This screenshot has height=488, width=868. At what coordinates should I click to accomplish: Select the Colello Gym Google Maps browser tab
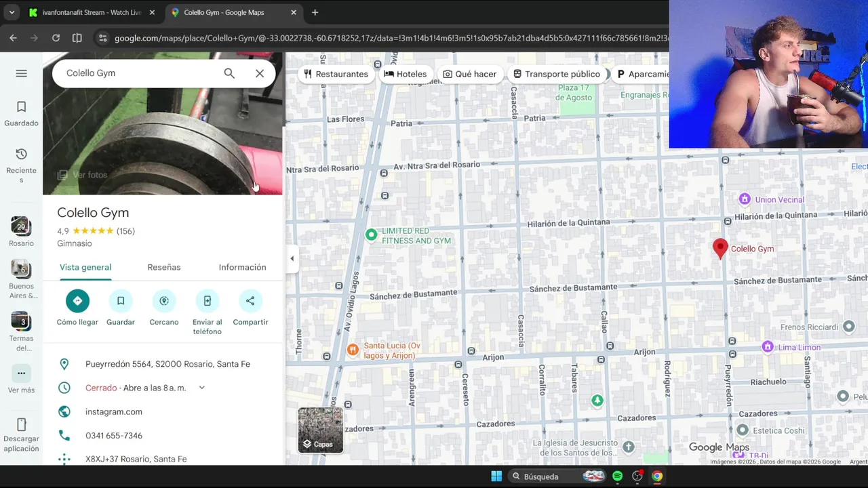[x=233, y=12]
